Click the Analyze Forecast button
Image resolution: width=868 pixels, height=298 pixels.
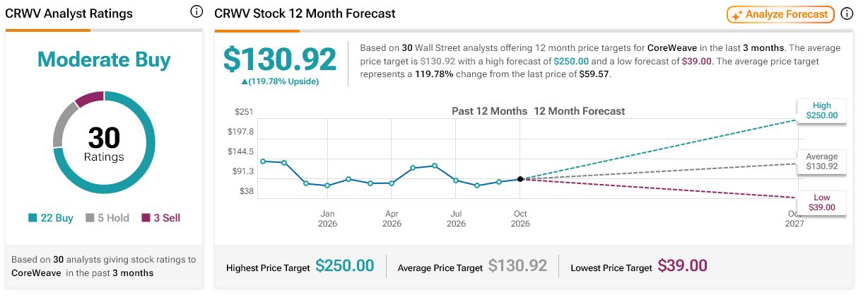tap(780, 14)
